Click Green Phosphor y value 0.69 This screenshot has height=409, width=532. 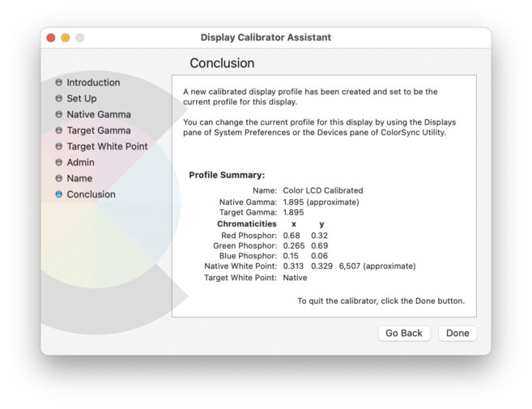(x=319, y=245)
